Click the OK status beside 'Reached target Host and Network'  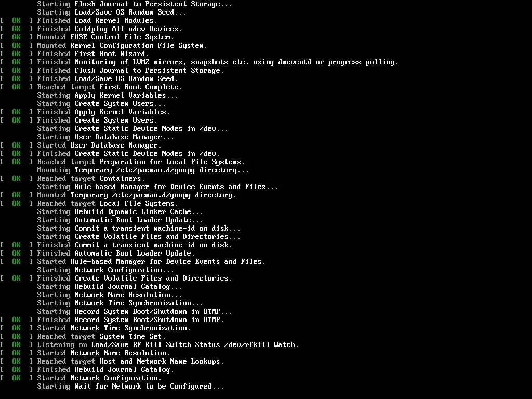tap(16, 362)
